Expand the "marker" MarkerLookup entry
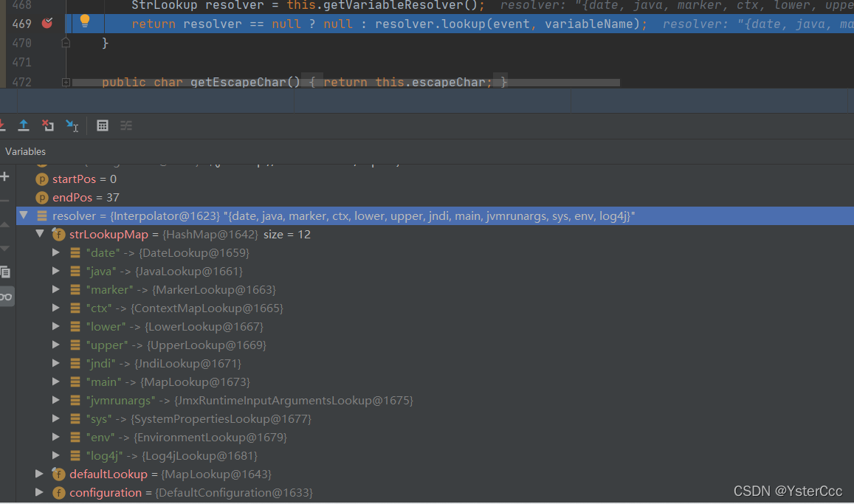This screenshot has width=854, height=504. [x=55, y=289]
